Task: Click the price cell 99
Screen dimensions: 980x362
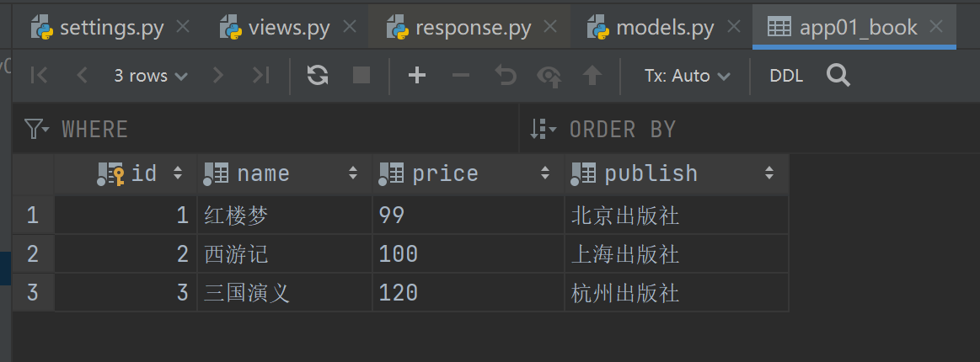Action: click(x=469, y=216)
